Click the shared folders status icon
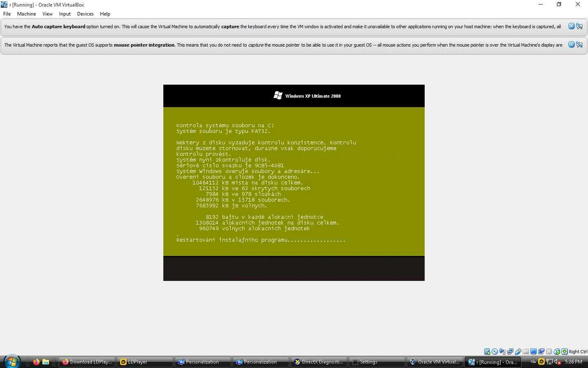 (526, 352)
